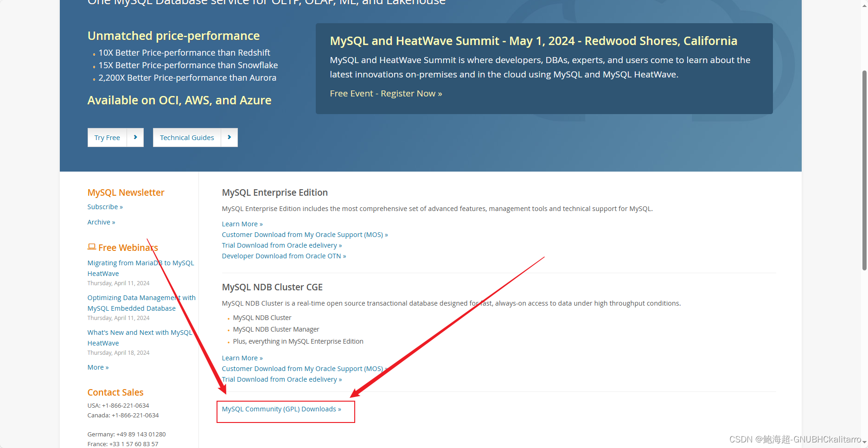868x448 pixels.
Task: Open Free Event - Register Now link
Action: [386, 94]
